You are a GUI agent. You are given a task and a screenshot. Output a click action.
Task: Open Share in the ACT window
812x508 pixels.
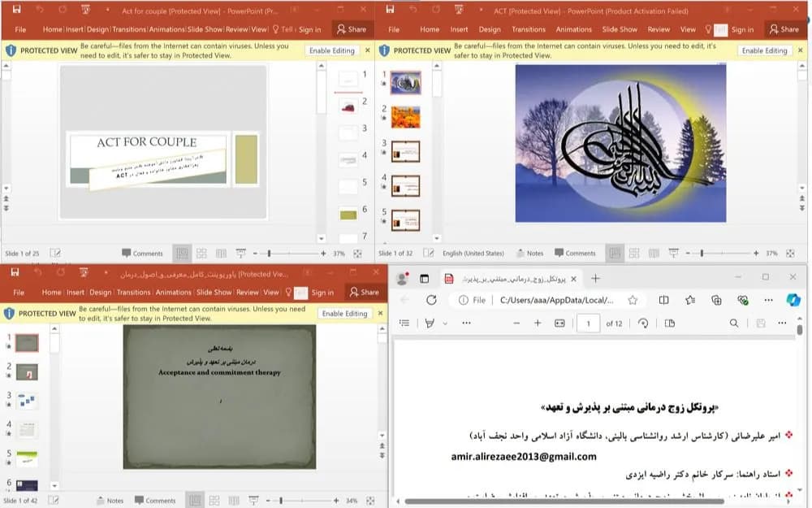[784, 29]
